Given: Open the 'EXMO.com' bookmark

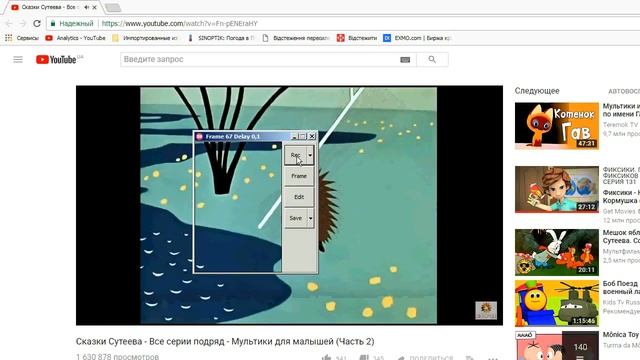Looking at the screenshot, I should tap(417, 38).
